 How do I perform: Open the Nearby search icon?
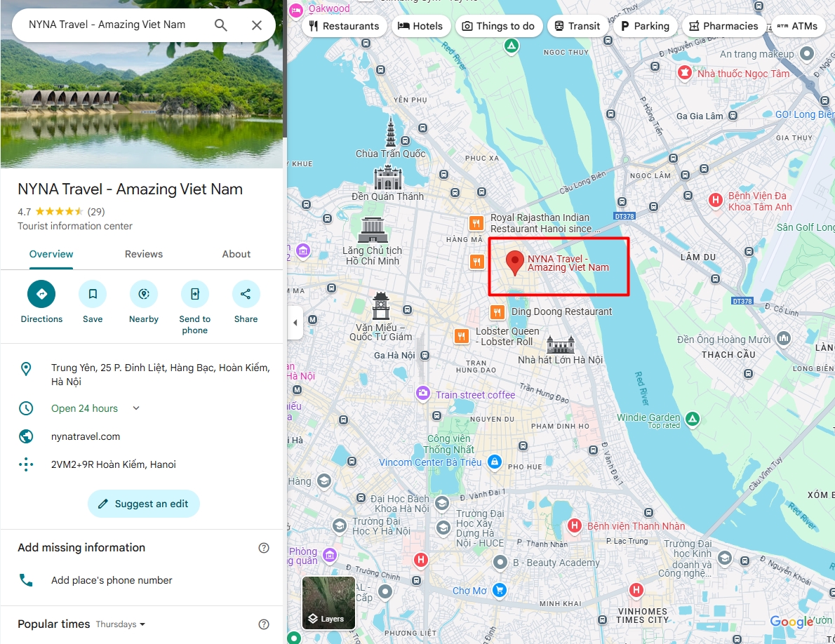(144, 294)
